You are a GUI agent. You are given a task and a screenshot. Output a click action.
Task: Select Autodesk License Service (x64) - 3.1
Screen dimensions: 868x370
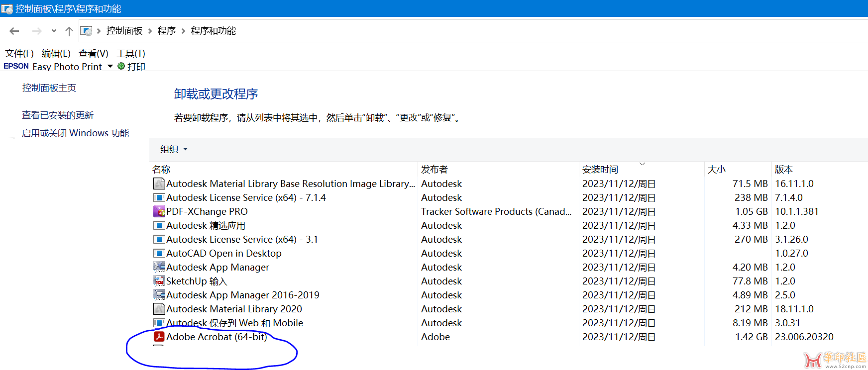click(x=242, y=239)
